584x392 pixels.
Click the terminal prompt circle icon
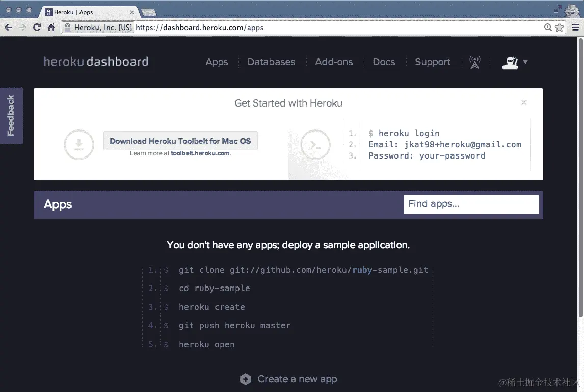click(x=315, y=145)
